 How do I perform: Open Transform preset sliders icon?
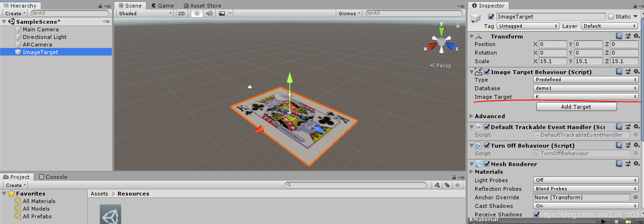pos(627,36)
